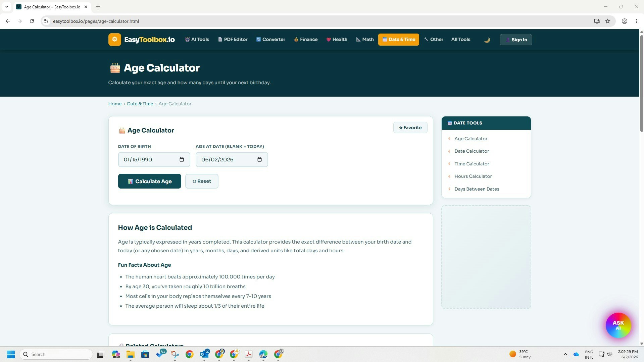Open PDF Editor menu

(233, 39)
